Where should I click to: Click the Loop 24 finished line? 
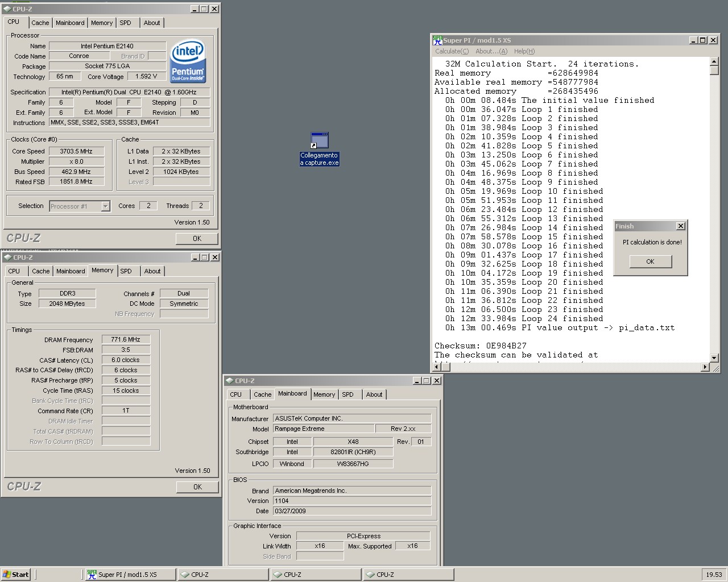[524, 318]
